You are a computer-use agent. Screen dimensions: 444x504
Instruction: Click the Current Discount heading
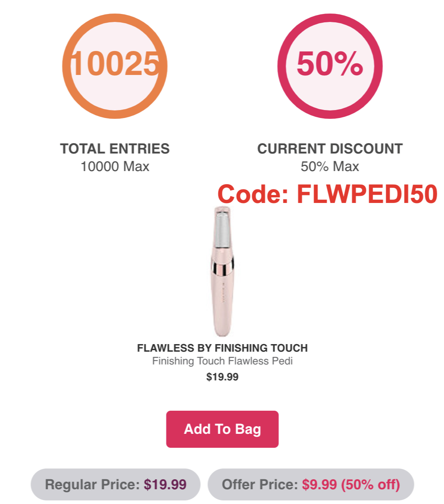pos(330,149)
